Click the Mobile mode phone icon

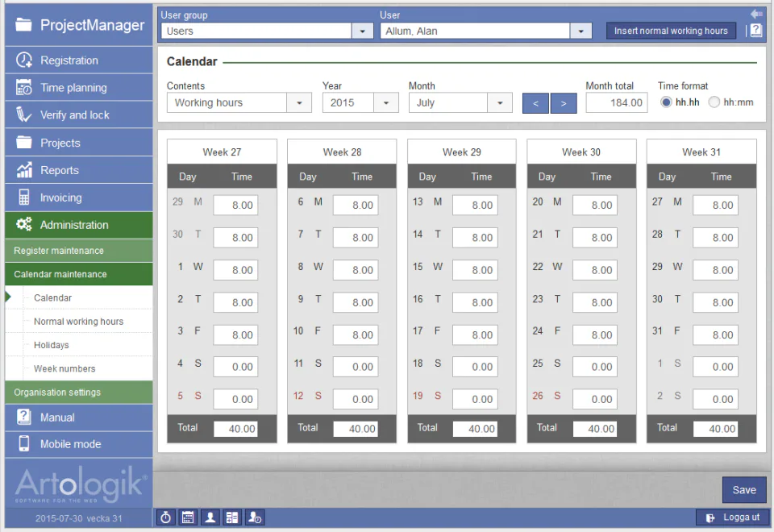(23, 443)
